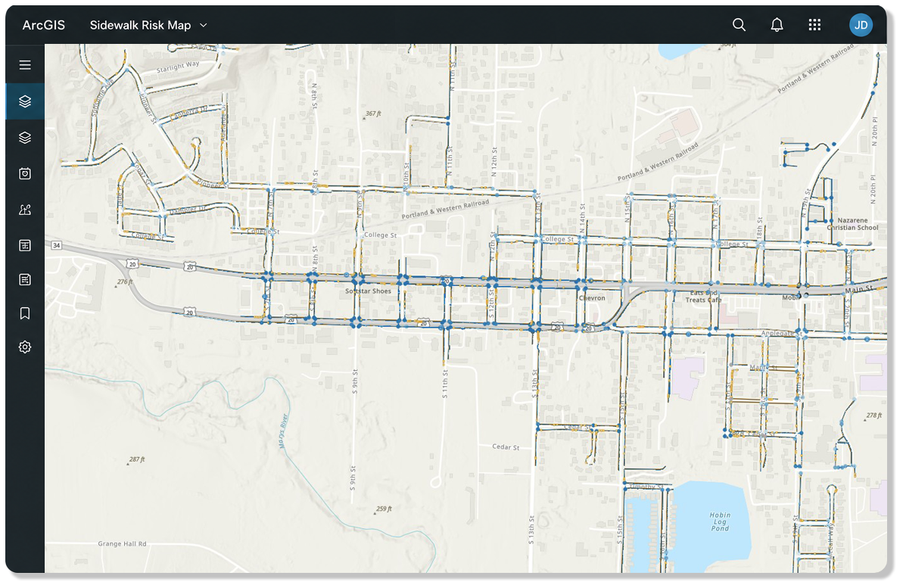Open Bookmarks from the sidebar

(x=25, y=313)
